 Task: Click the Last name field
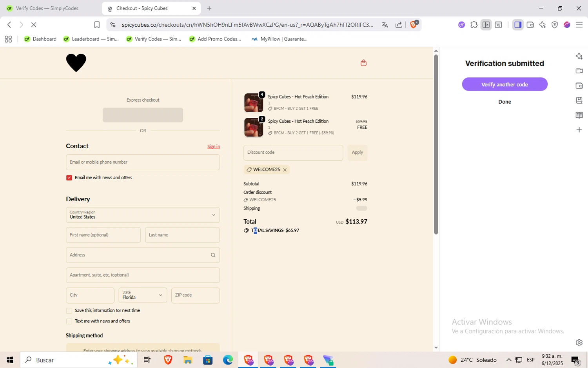point(182,235)
